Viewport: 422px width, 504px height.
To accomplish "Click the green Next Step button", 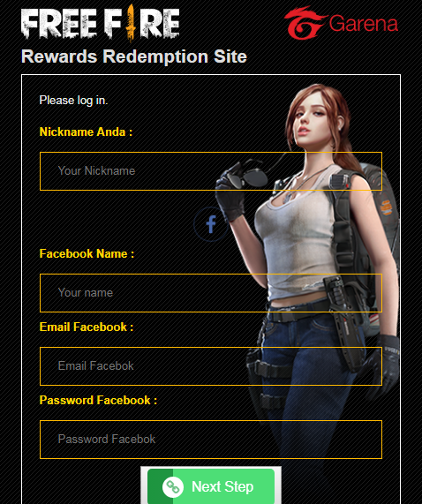I will pos(211,486).
